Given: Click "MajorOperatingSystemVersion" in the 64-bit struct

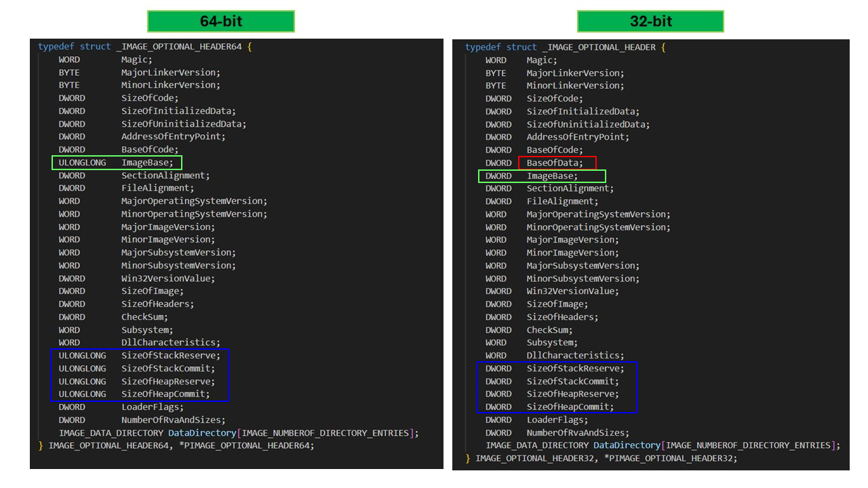Looking at the screenshot, I should (192, 201).
